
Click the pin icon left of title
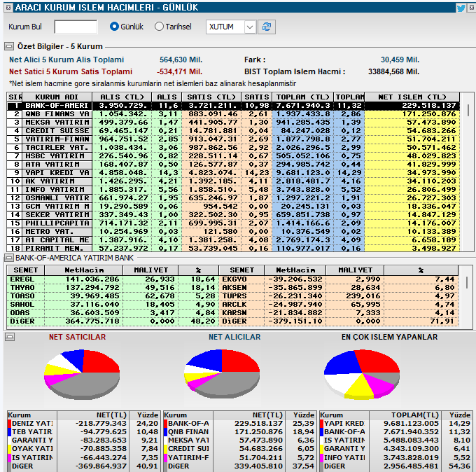point(8,7)
